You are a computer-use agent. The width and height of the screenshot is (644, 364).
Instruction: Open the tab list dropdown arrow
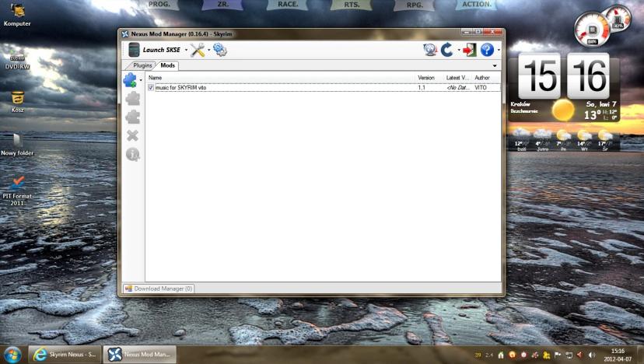[495, 66]
